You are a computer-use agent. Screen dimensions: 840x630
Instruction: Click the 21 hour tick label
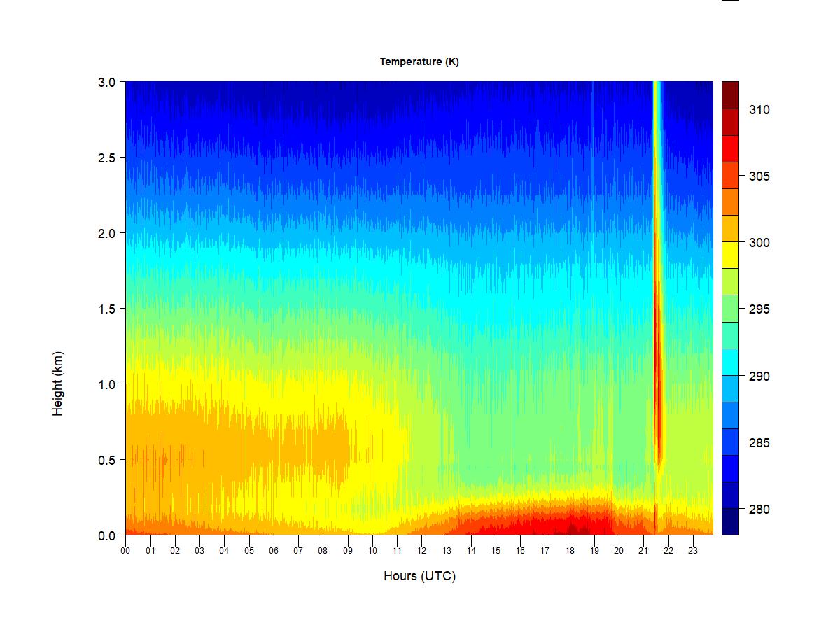click(x=643, y=551)
